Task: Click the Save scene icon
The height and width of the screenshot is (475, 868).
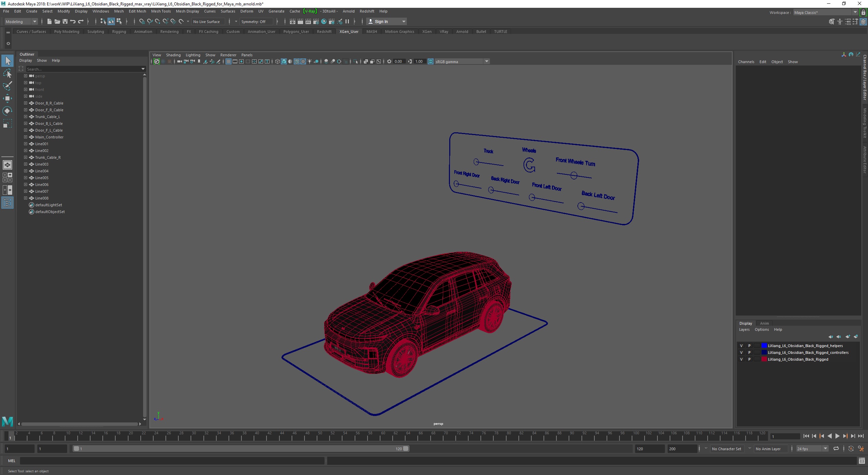Action: click(65, 21)
